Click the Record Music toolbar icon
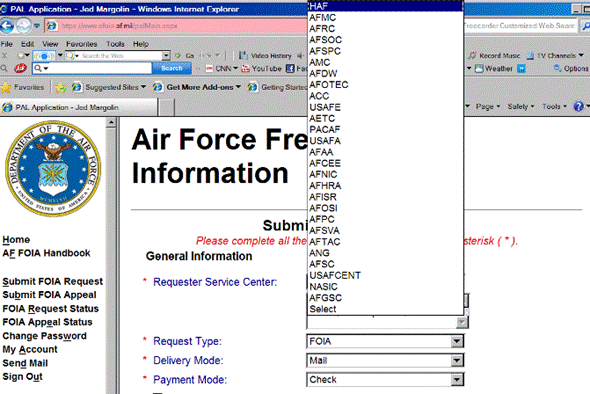The image size is (590, 394). point(473,56)
